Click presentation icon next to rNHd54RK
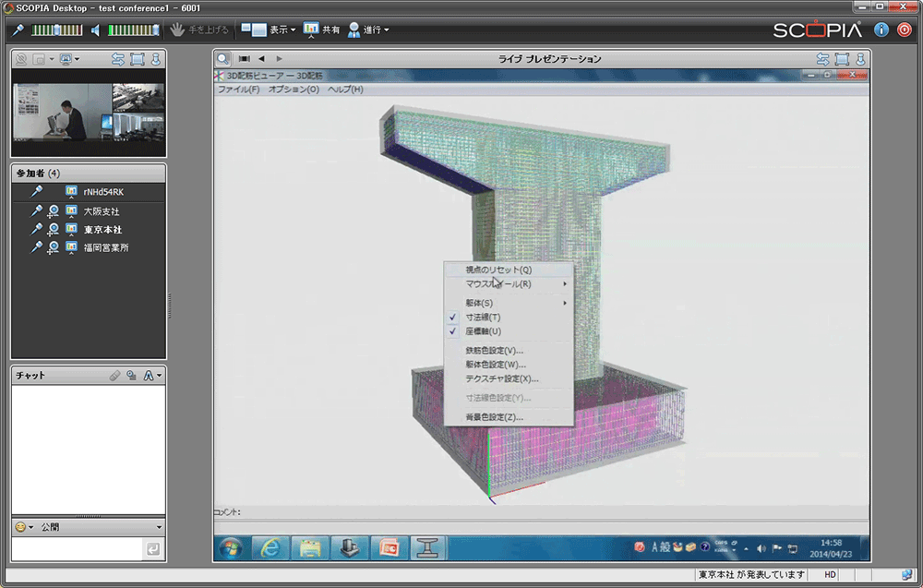This screenshot has height=588, width=923. point(71,192)
